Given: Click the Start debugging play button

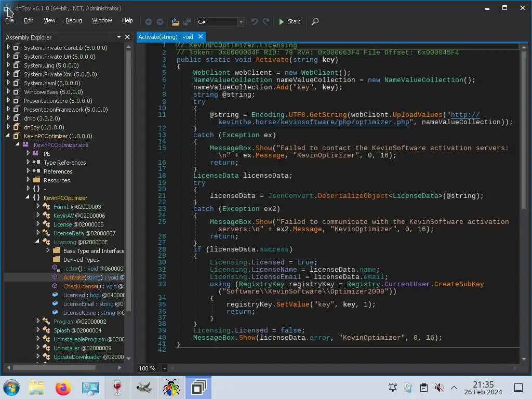Looking at the screenshot, I should [x=289, y=21].
